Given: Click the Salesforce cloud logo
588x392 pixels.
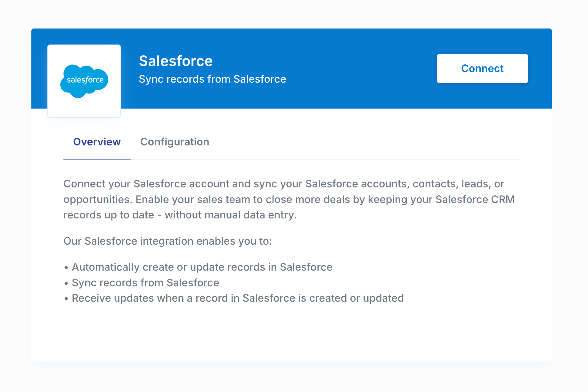Looking at the screenshot, I should [84, 81].
